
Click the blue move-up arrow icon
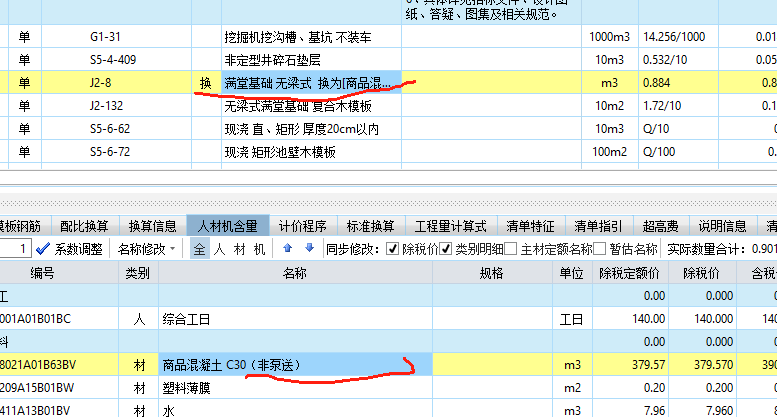(287, 248)
